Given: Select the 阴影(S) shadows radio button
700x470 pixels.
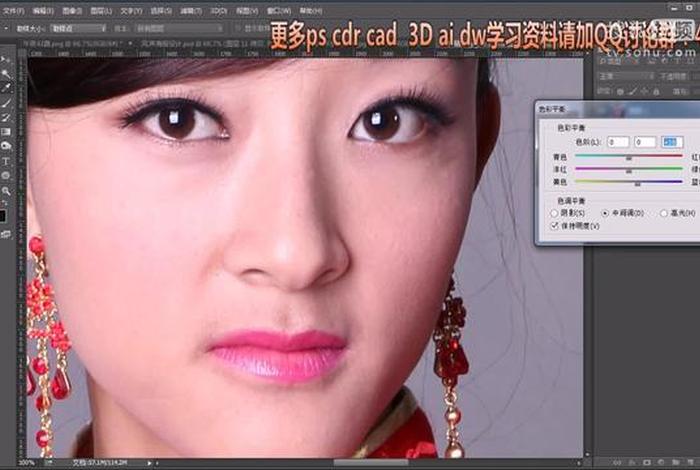Looking at the screenshot, I should (x=554, y=214).
